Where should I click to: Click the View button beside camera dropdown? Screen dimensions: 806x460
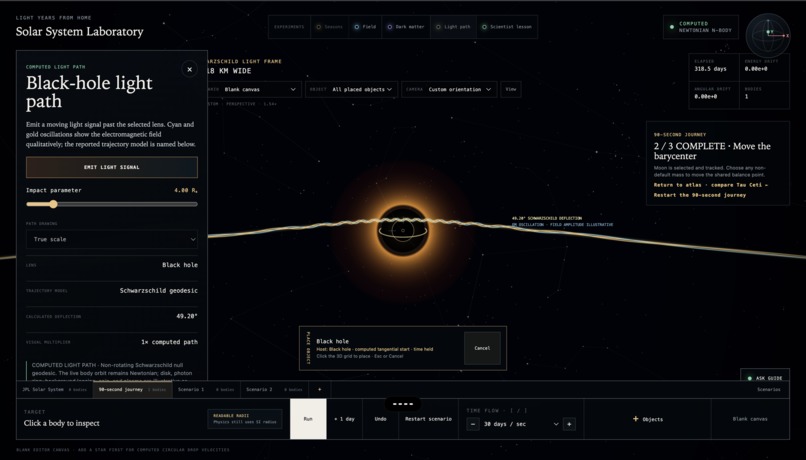[510, 89]
